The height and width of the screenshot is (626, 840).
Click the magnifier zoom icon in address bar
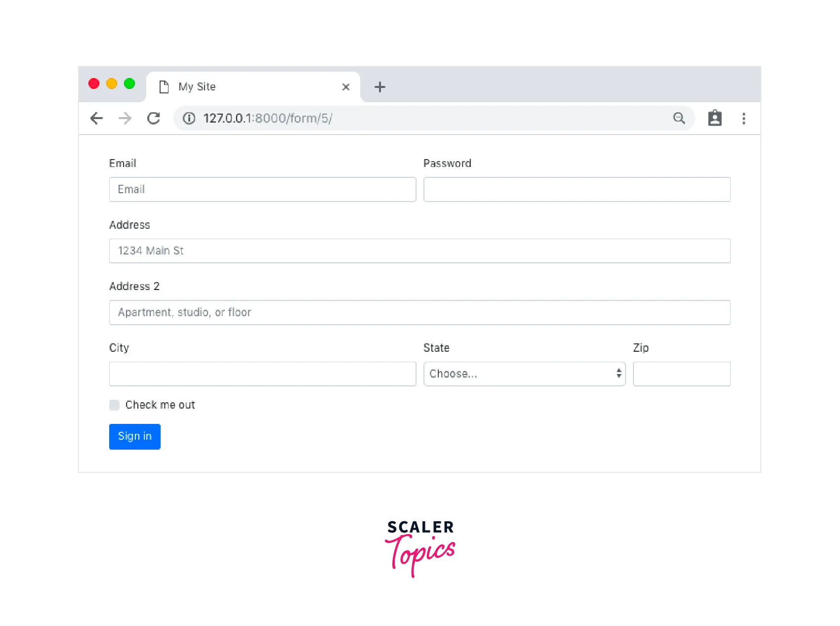[679, 119]
